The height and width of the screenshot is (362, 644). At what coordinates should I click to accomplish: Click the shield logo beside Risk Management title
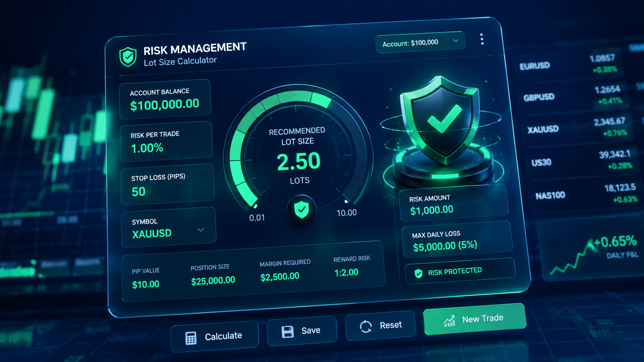tap(128, 57)
